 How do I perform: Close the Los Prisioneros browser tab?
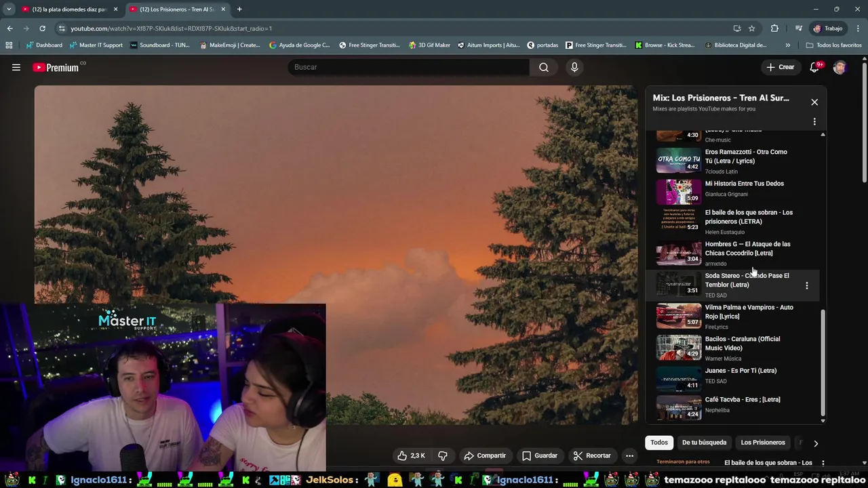click(223, 9)
